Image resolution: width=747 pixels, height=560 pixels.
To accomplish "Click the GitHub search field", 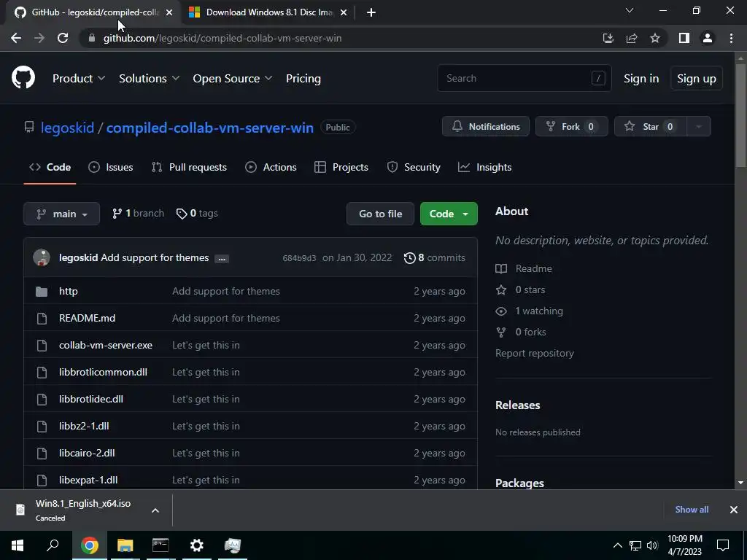I will coord(524,78).
